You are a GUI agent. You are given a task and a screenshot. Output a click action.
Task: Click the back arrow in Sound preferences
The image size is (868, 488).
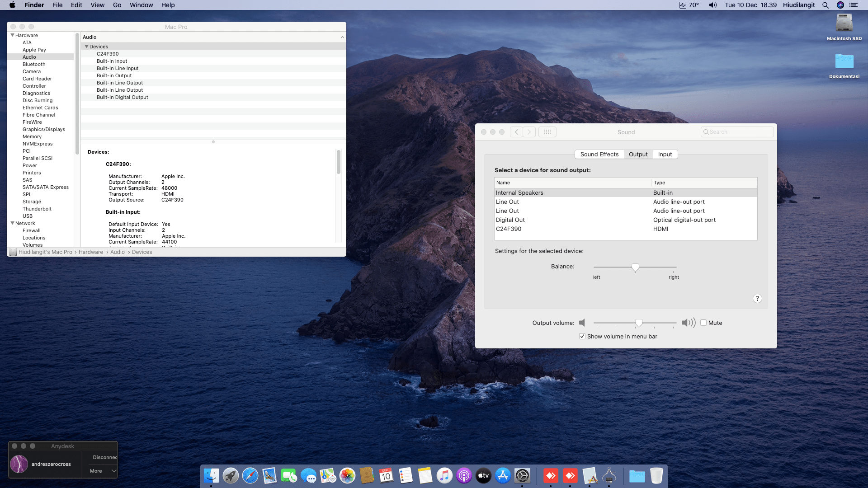[516, 132]
